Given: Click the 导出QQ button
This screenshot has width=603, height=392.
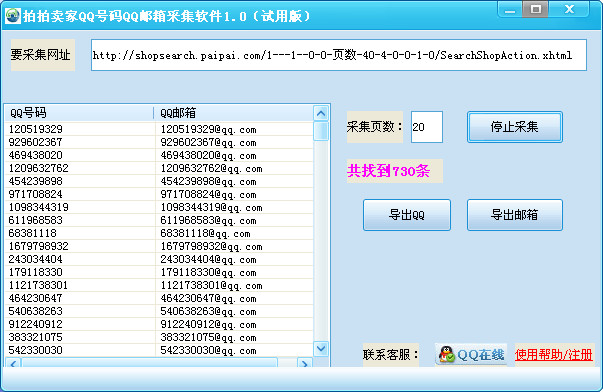Looking at the screenshot, I should pos(406,215).
